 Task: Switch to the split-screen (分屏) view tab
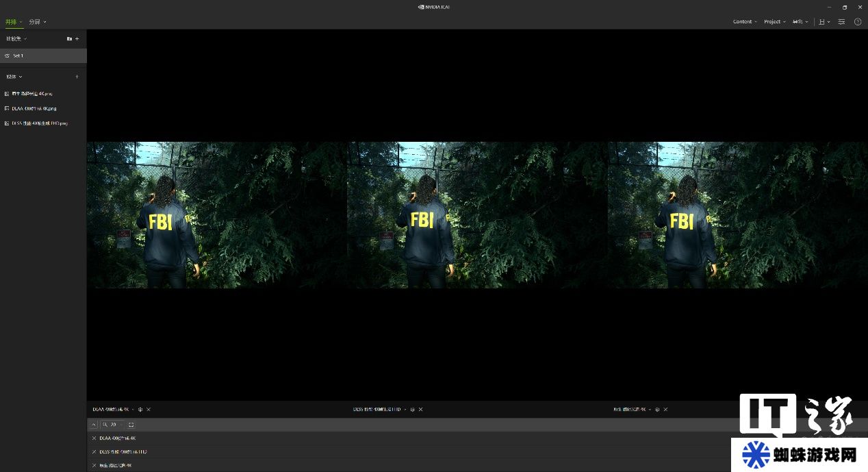(x=37, y=22)
